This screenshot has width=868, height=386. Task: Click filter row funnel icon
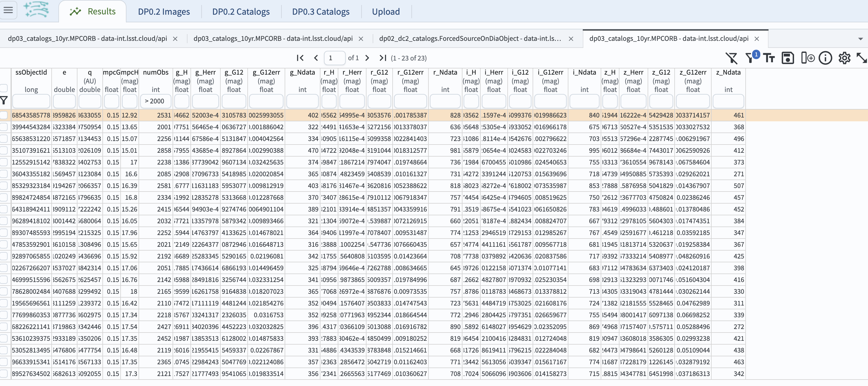coord(4,100)
